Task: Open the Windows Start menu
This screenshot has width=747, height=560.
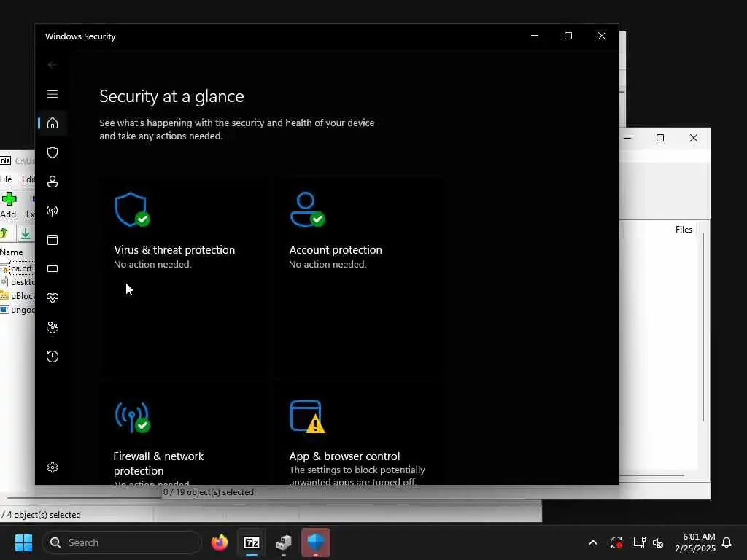Action: 23,542
